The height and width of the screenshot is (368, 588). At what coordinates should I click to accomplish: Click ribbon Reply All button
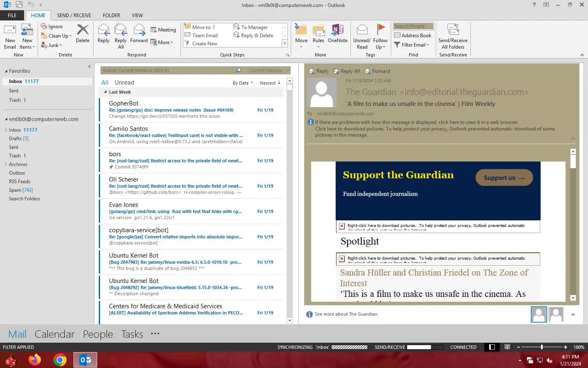tap(120, 37)
